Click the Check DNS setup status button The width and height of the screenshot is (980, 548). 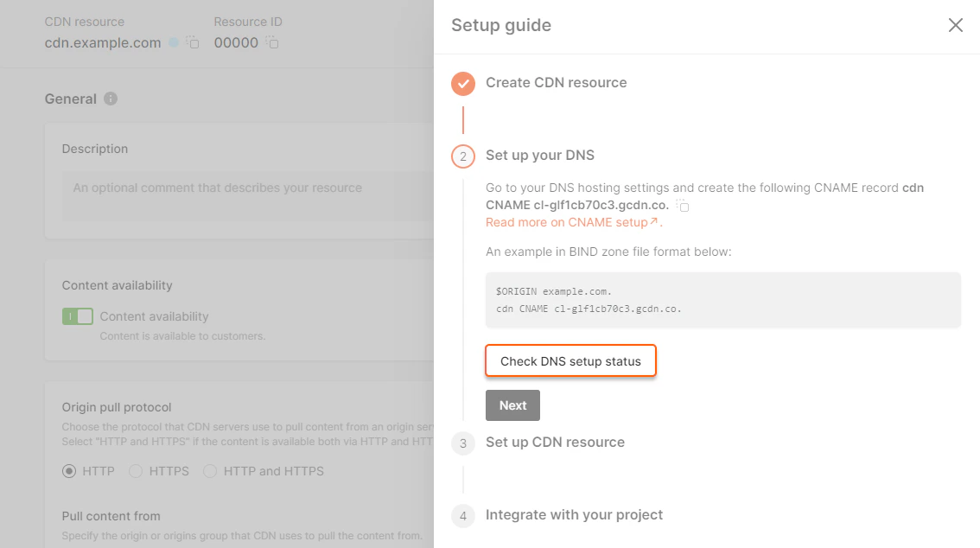pyautogui.click(x=570, y=361)
